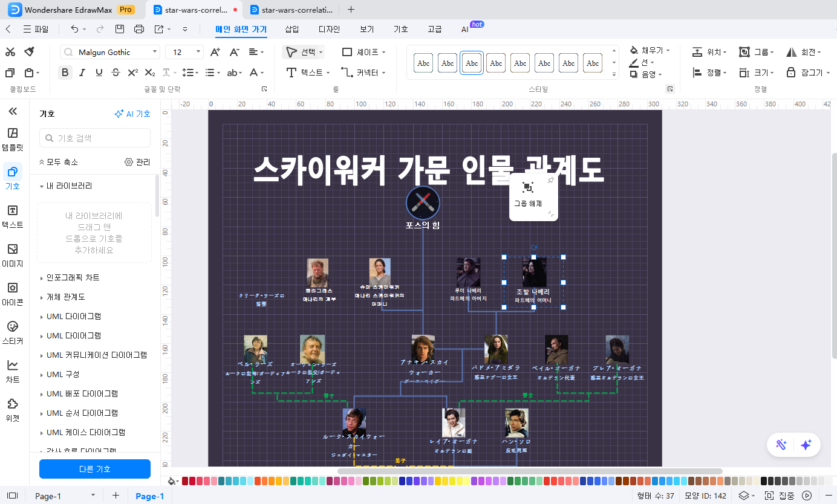
Task: Open the 차트 sidebar panel
Action: 13,371
